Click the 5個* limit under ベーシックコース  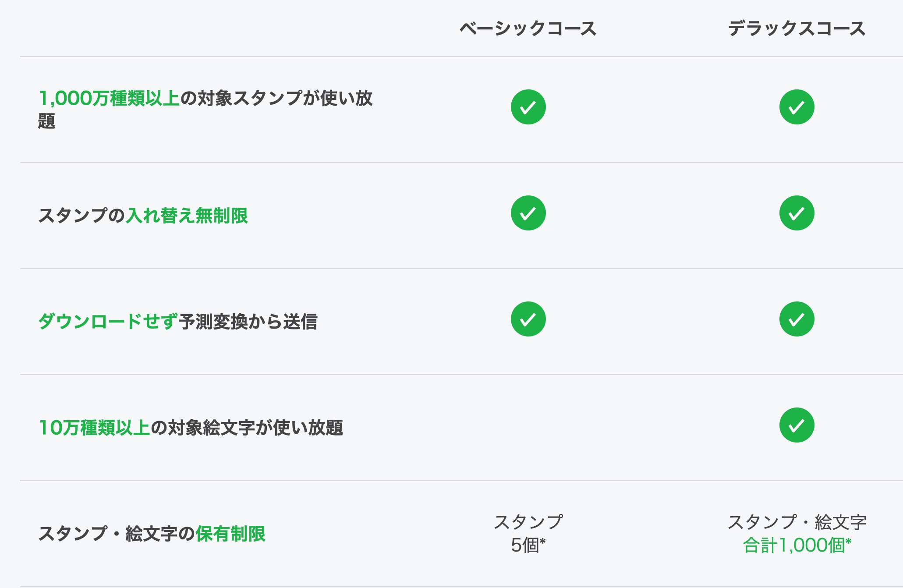click(528, 545)
